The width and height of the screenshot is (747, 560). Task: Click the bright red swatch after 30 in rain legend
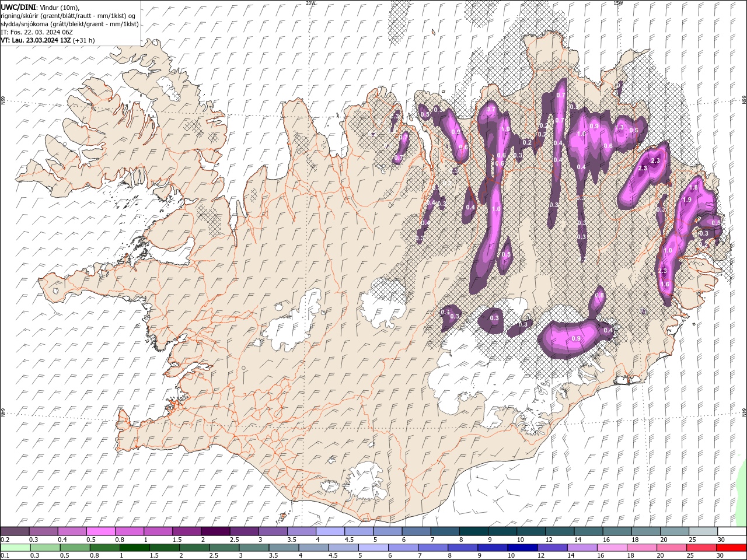pyautogui.click(x=731, y=548)
